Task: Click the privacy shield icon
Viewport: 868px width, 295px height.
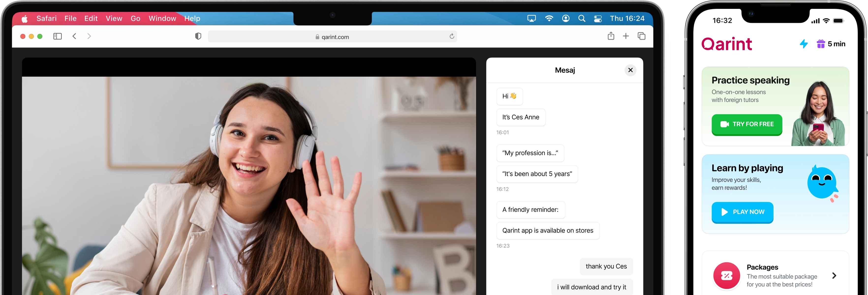Action: click(198, 36)
